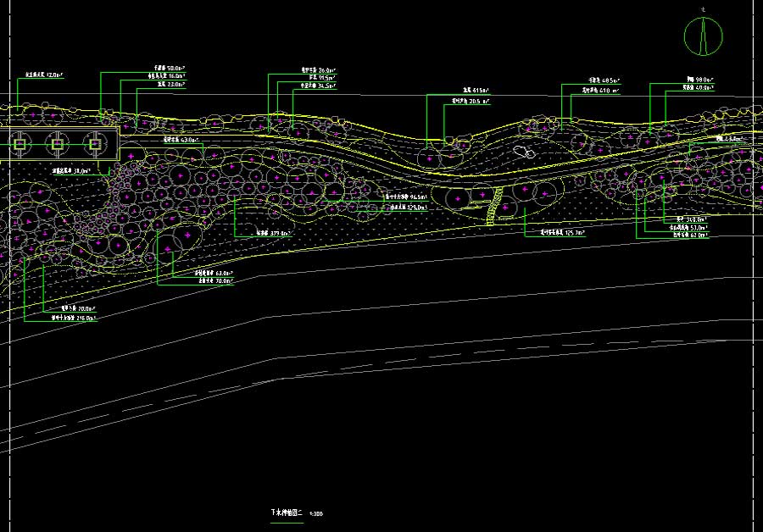763x532 pixels.
Task: Click the white stone cluster symbol on the lawn
Action: point(525,152)
